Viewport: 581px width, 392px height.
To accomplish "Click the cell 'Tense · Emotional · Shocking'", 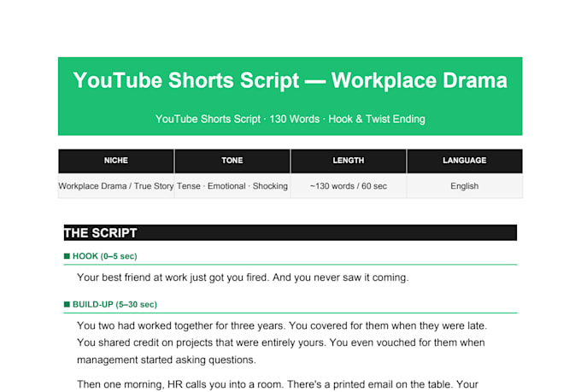I will [232, 186].
